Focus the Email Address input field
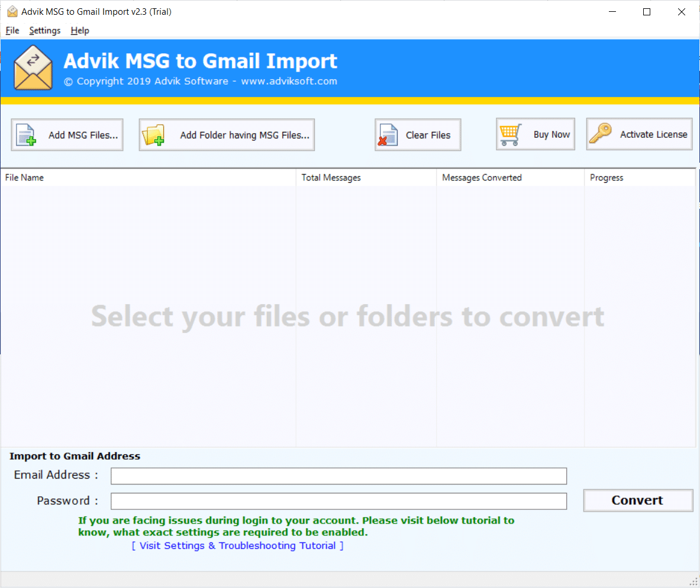This screenshot has width=700, height=588. (339, 476)
